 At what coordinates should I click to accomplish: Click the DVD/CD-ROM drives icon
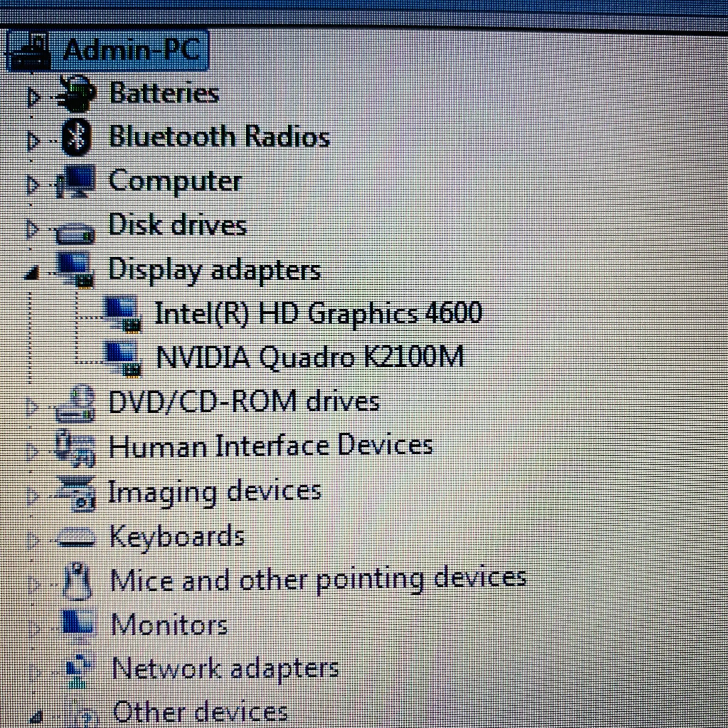point(75,403)
